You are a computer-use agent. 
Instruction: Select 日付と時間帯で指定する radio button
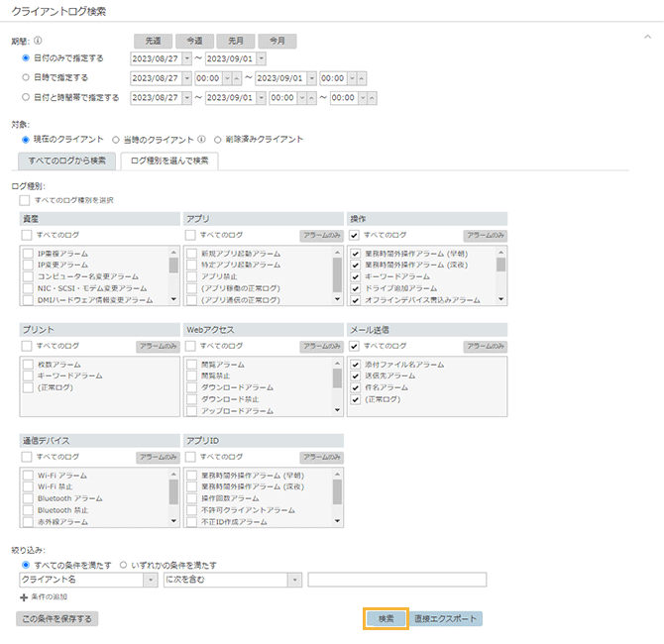tap(26, 97)
